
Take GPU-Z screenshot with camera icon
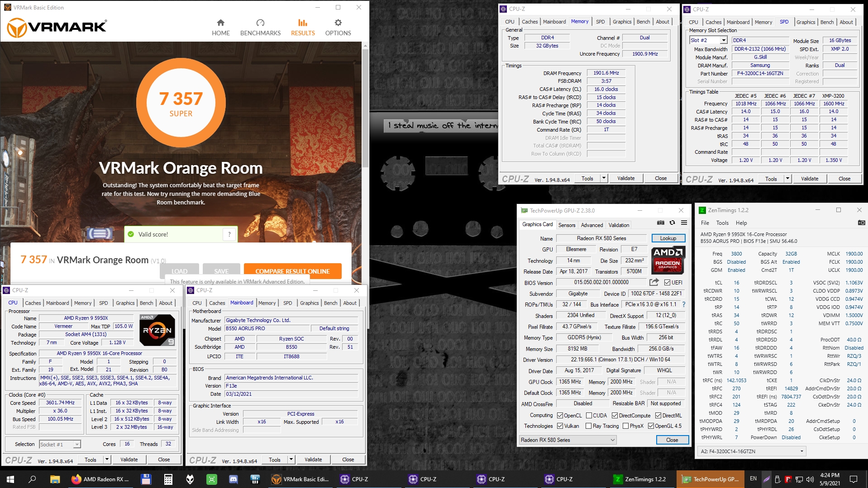coord(661,223)
